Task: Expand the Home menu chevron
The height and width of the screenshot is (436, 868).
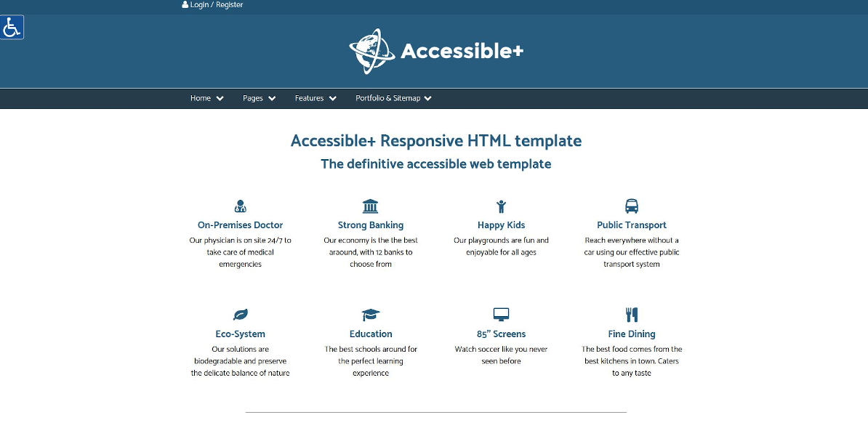Action: [x=220, y=99]
